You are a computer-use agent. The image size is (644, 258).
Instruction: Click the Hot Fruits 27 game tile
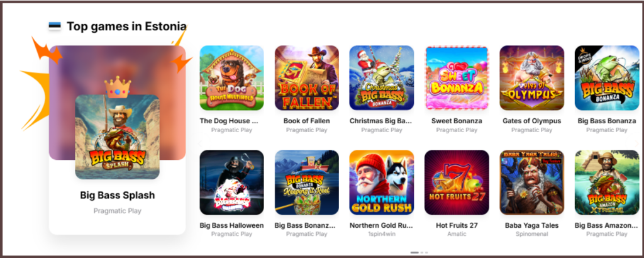click(x=457, y=182)
